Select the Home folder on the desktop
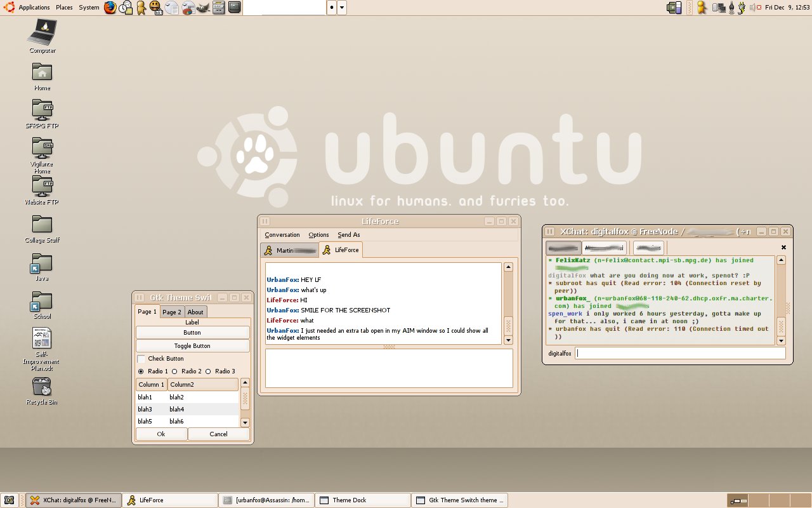Image resolution: width=812 pixels, height=508 pixels. pyautogui.click(x=43, y=77)
